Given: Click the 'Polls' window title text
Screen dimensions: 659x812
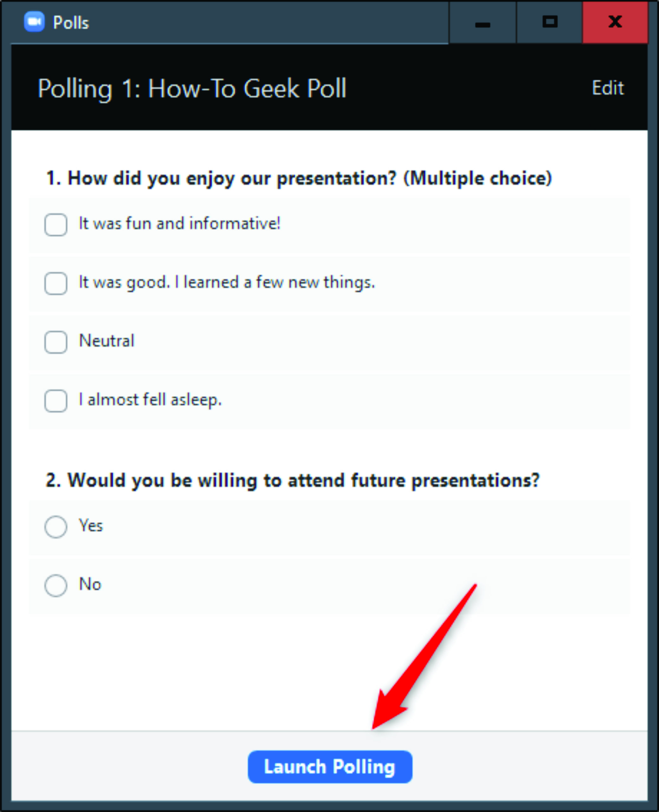Looking at the screenshot, I should (71, 23).
